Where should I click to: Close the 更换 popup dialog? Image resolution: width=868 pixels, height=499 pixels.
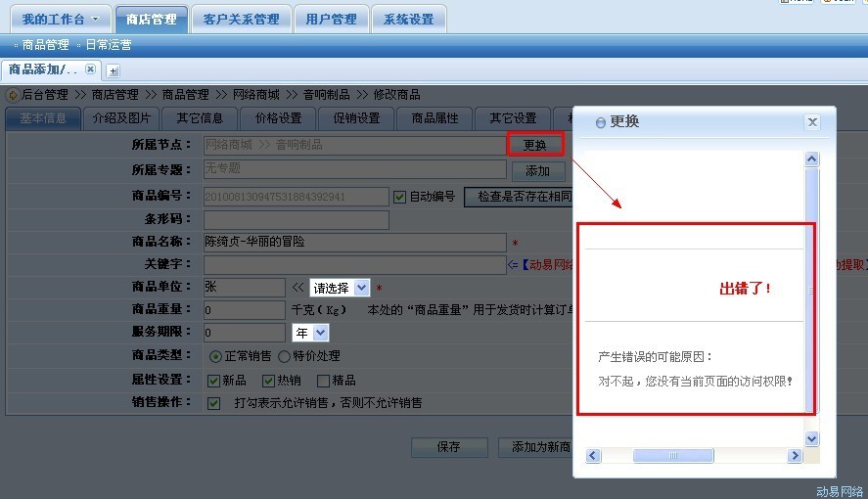click(x=811, y=122)
